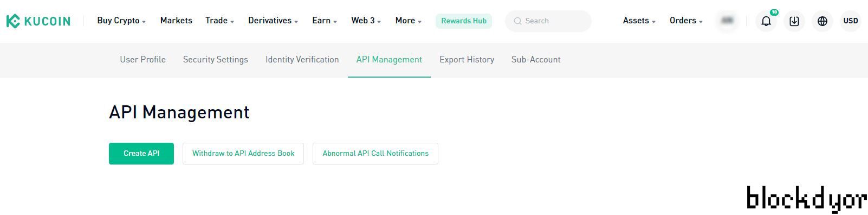This screenshot has width=868, height=215.
Task: Open the Rewards Hub
Action: (464, 21)
